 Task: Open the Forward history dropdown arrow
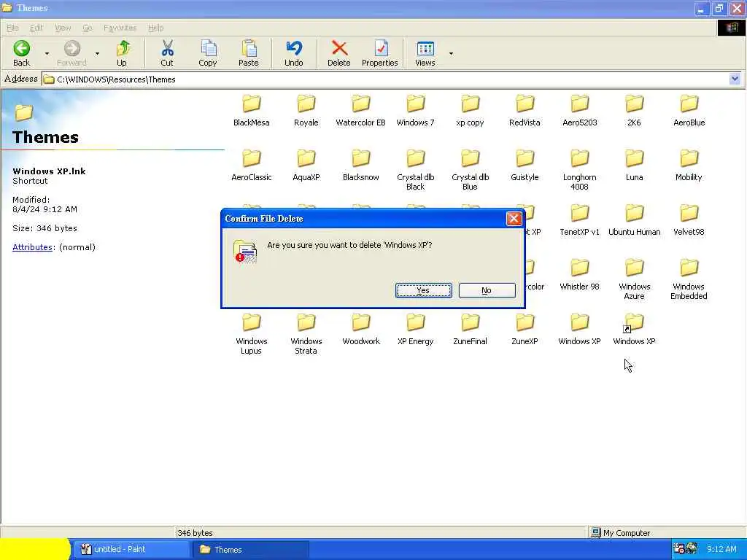(97, 53)
